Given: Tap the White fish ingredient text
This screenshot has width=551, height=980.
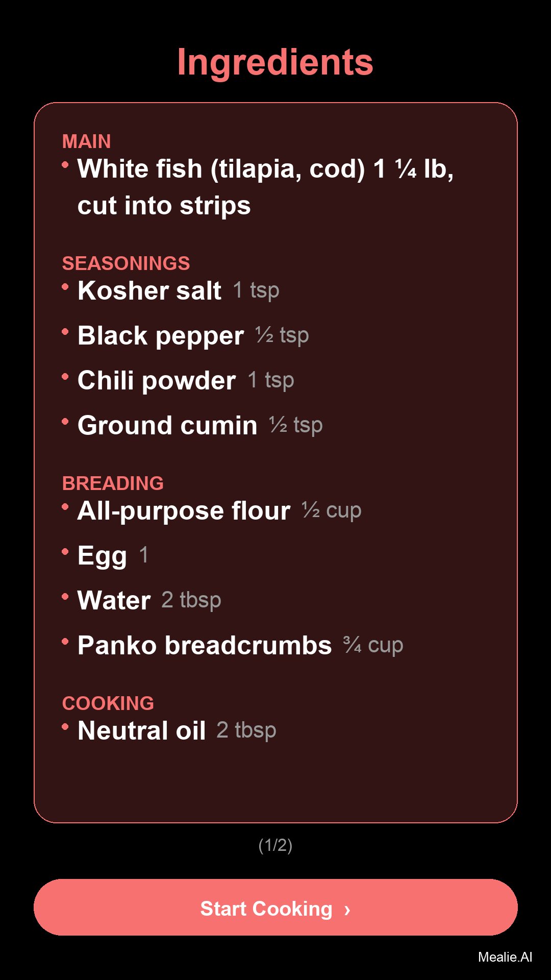Looking at the screenshot, I should pos(265,187).
